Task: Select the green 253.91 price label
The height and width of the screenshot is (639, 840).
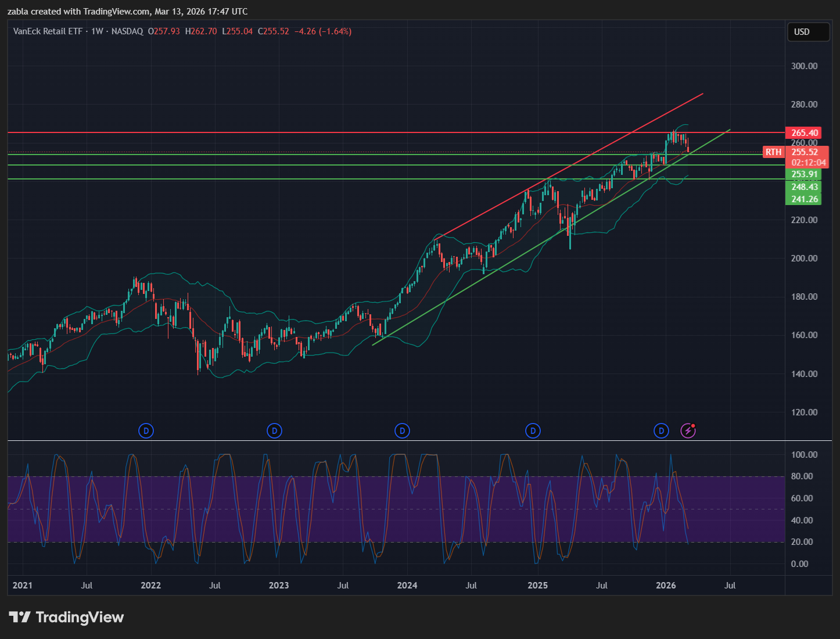Action: coord(804,174)
